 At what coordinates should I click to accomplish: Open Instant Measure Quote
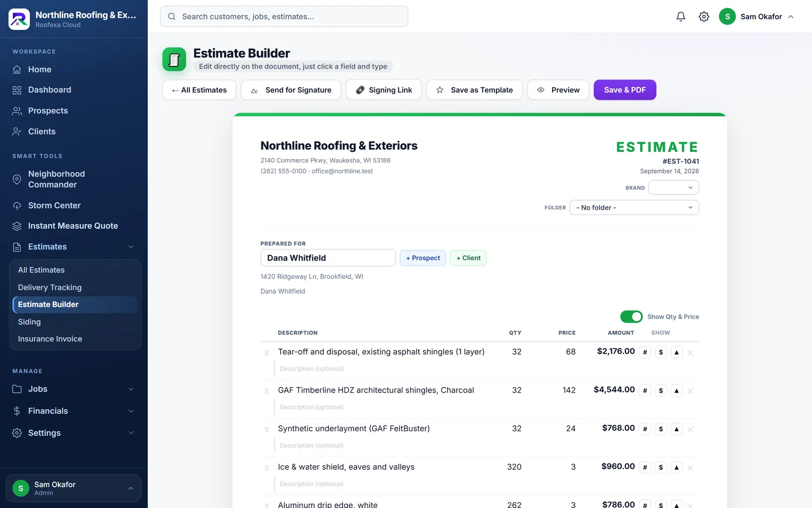(x=74, y=226)
